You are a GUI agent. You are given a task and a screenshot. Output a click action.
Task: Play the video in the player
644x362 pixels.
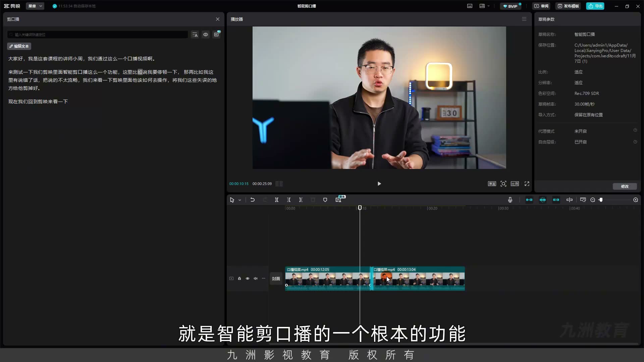click(x=379, y=184)
